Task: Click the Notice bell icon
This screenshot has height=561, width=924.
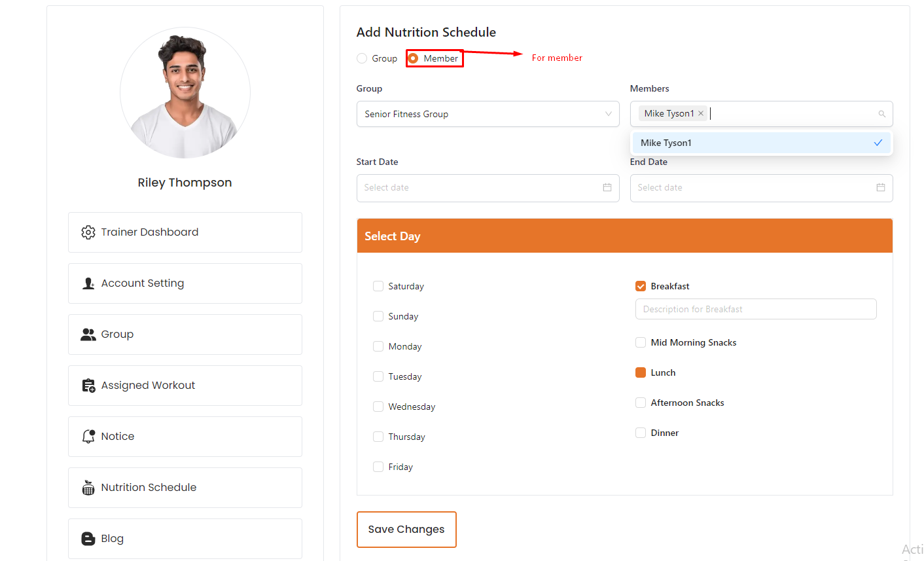Action: (x=88, y=437)
